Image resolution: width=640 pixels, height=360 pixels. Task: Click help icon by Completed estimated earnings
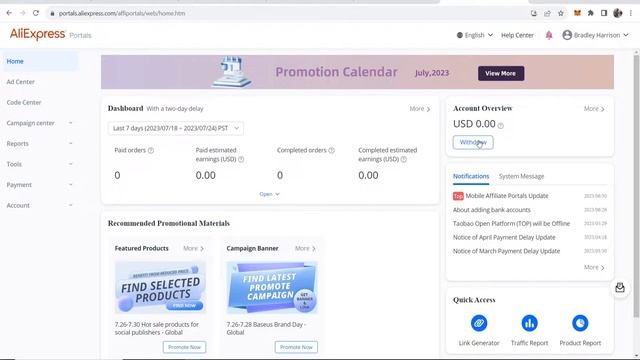click(404, 159)
